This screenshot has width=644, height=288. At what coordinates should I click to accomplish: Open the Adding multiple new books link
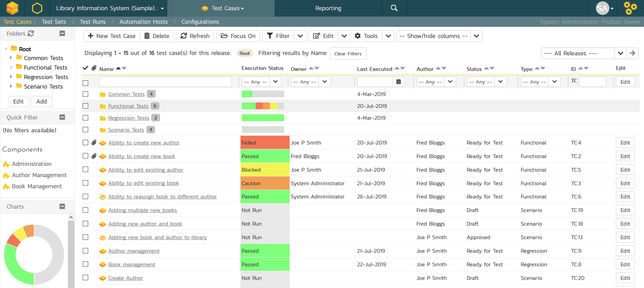click(x=142, y=210)
